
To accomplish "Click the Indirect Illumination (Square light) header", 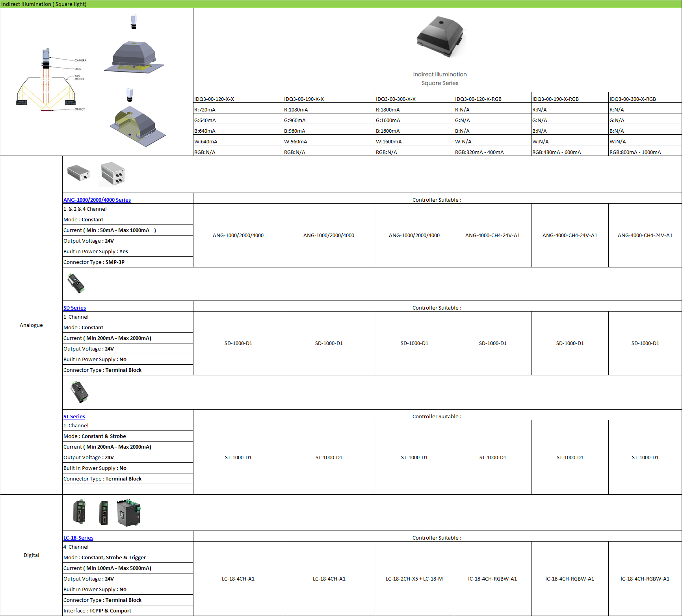I will coord(341,4).
